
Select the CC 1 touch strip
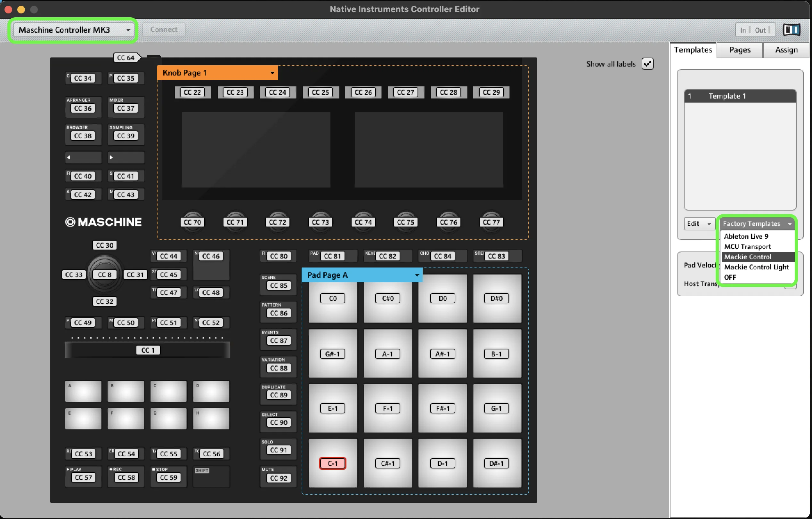coord(147,350)
